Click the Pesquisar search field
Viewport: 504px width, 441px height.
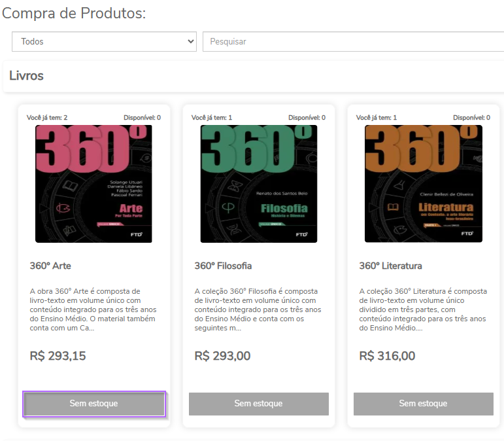[x=353, y=41]
